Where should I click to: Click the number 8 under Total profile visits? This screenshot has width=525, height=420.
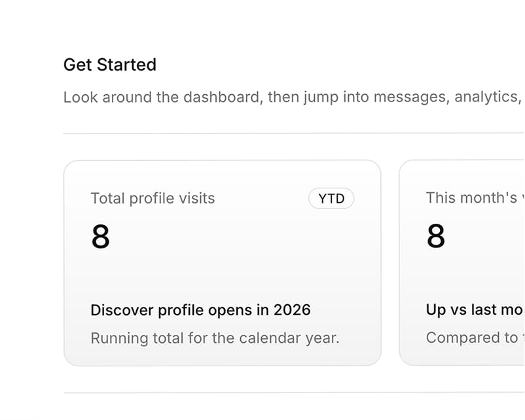tap(101, 236)
